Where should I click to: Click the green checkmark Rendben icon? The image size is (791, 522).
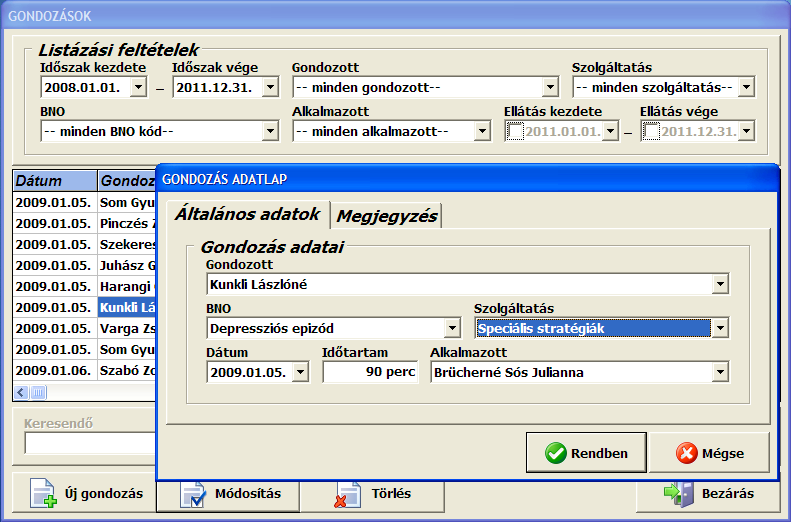coord(555,453)
